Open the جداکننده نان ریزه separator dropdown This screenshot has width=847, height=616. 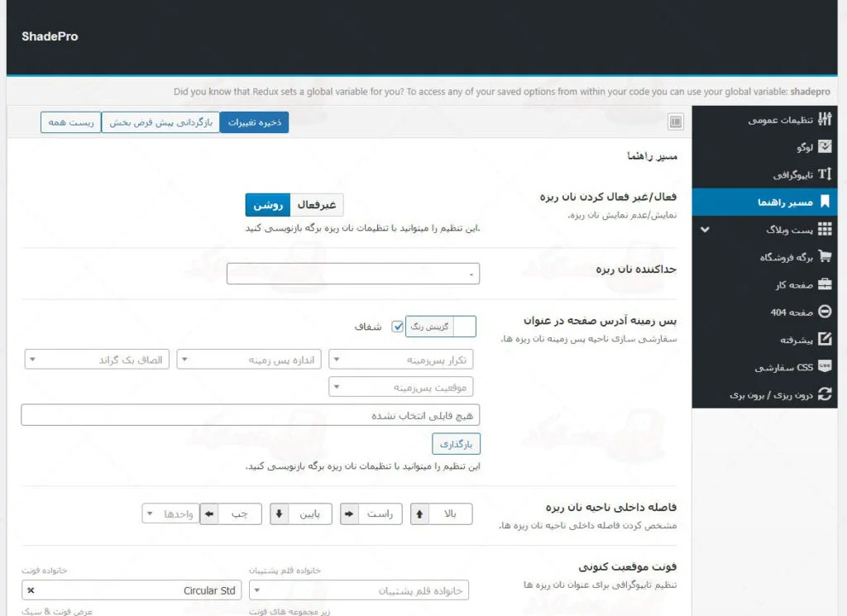coord(354,273)
